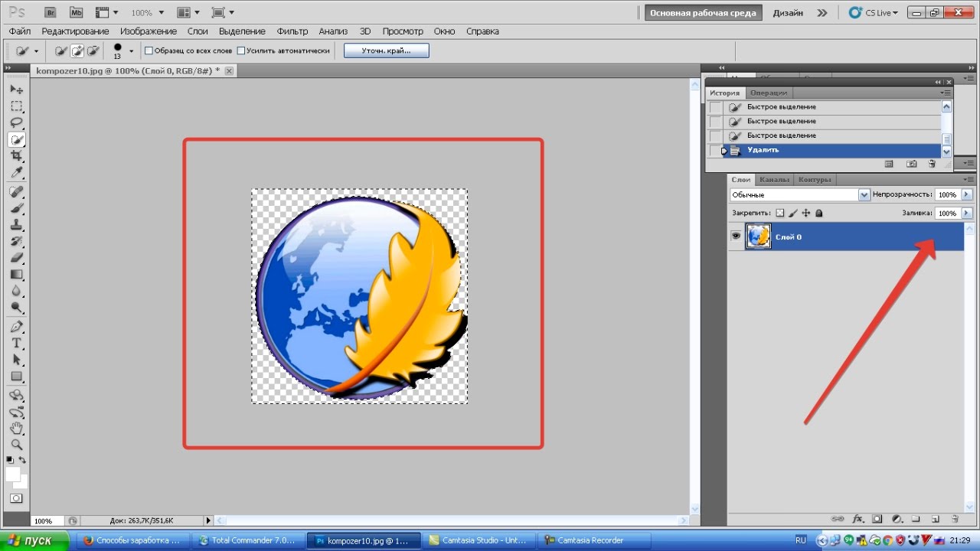The image size is (980, 551).
Task: Select the Clone Stamp tool
Action: 16,225
